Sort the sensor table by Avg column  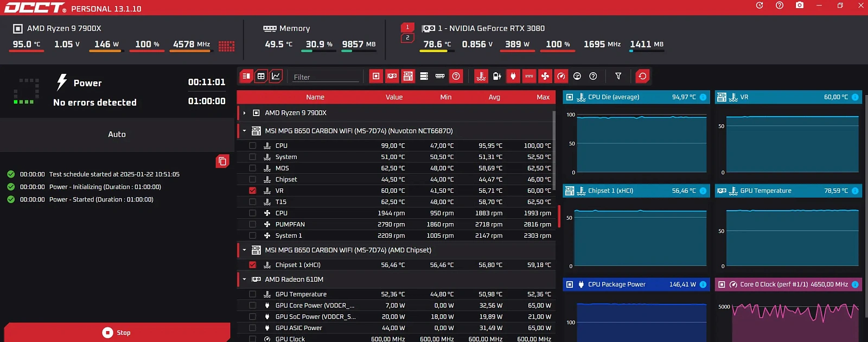[x=494, y=97]
